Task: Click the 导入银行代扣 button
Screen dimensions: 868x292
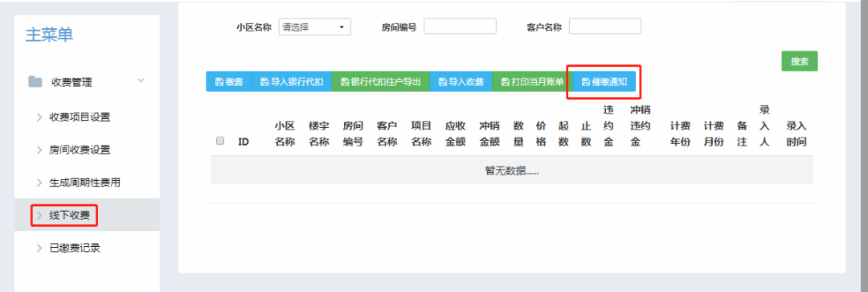Action: click(292, 82)
